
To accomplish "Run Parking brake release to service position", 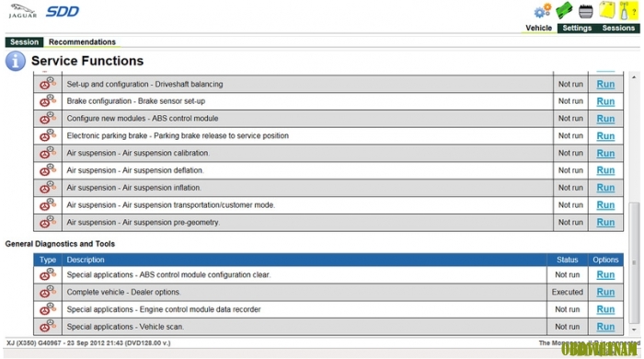I will (605, 135).
